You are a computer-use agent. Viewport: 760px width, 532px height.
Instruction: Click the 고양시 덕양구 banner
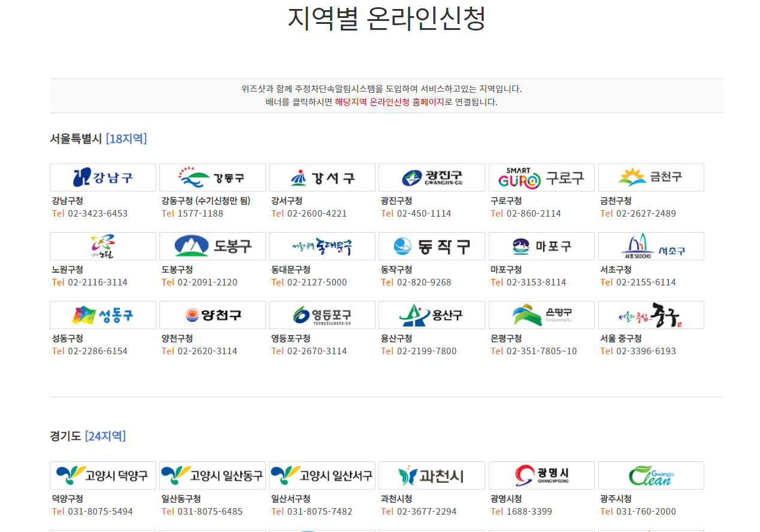pos(103,475)
